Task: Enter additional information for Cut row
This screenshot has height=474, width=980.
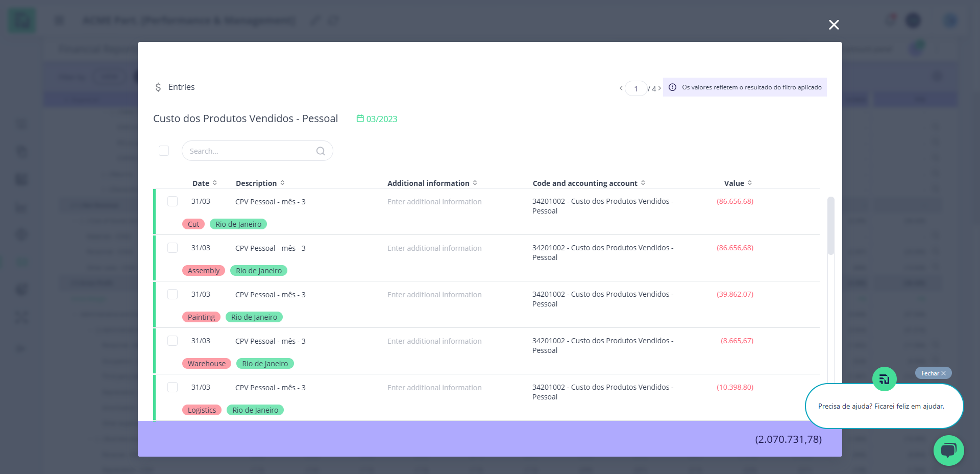Action: [434, 202]
